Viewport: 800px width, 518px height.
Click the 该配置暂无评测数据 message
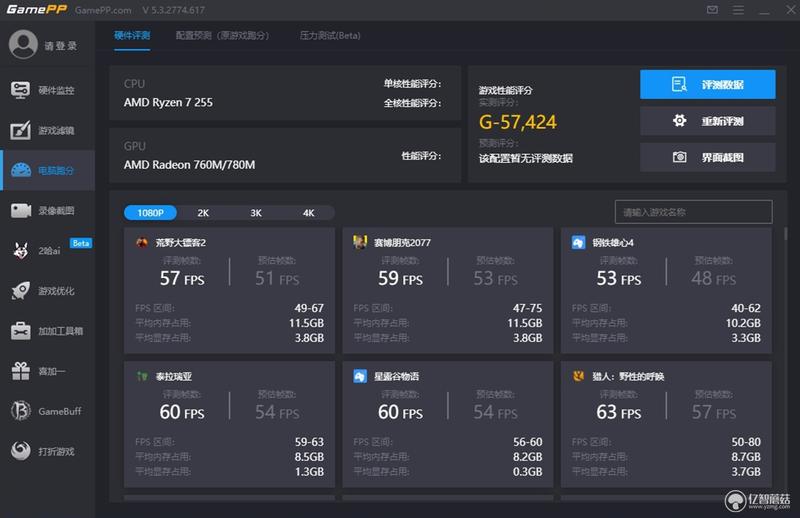[x=526, y=158]
